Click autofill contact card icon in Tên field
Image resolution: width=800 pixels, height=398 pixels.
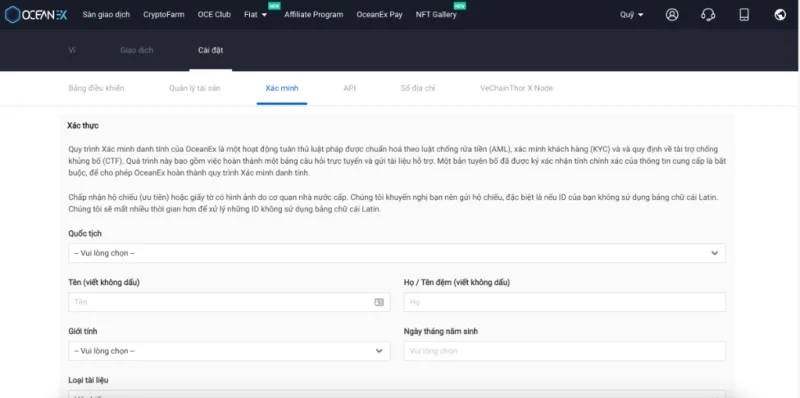[x=379, y=302]
